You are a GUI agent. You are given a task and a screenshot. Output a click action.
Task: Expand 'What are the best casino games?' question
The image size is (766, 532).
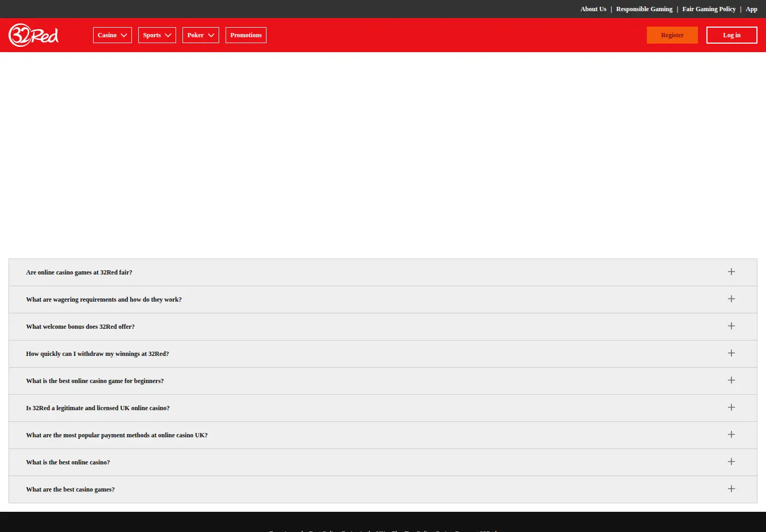[383, 489]
